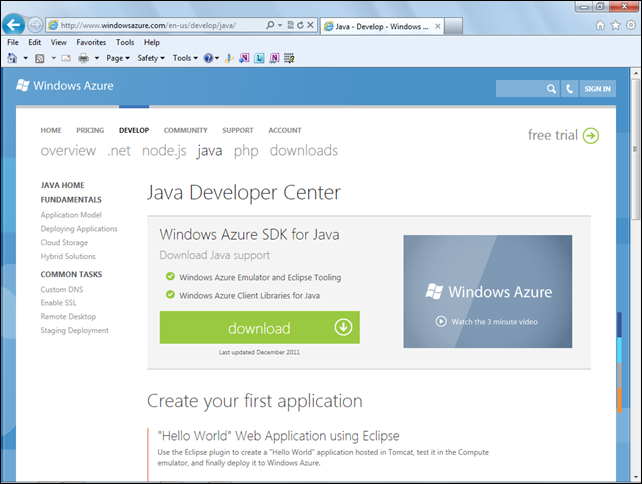Click the free trial arrow link

[x=563, y=135]
